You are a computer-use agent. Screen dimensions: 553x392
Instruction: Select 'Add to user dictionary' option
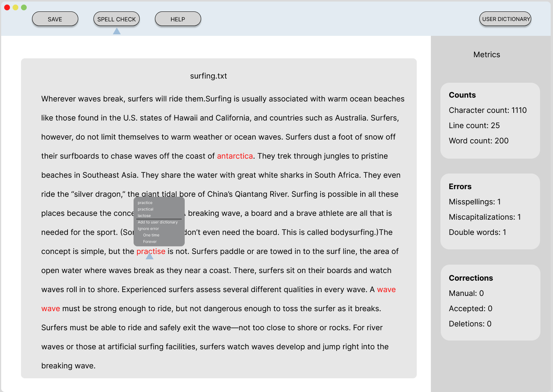tap(158, 222)
